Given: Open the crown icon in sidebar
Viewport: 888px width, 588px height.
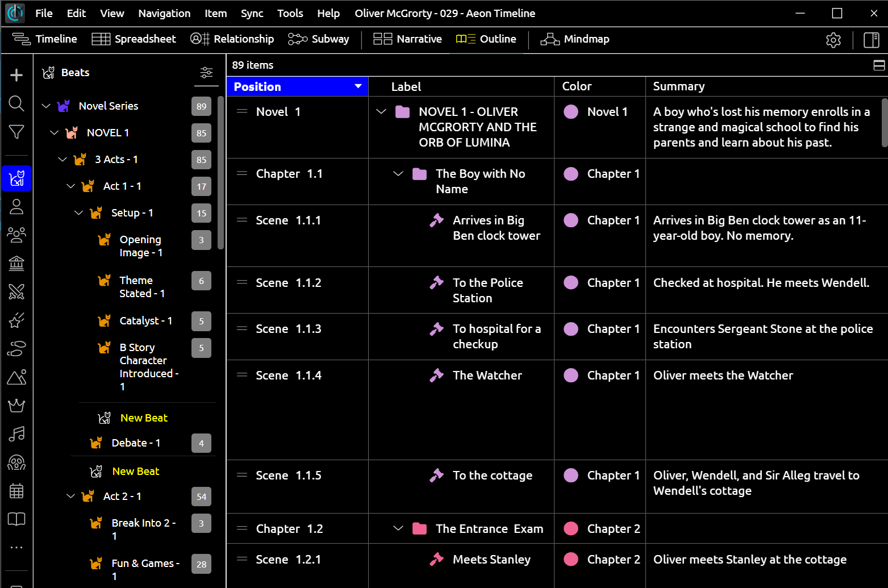Looking at the screenshot, I should 16,406.
